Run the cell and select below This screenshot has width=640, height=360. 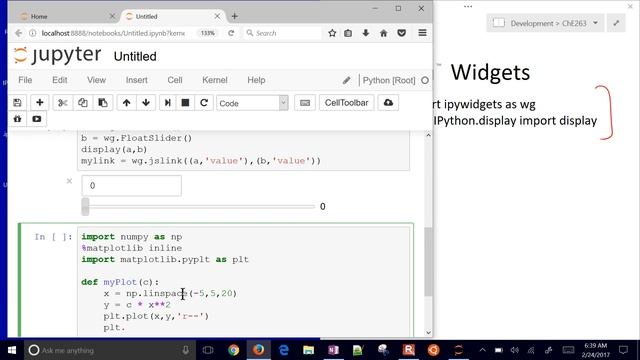[167, 103]
